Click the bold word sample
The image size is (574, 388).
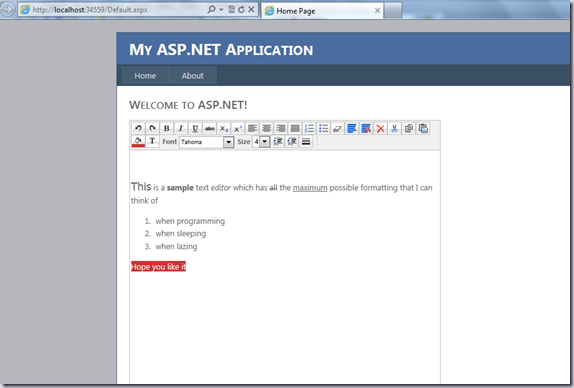(x=180, y=188)
